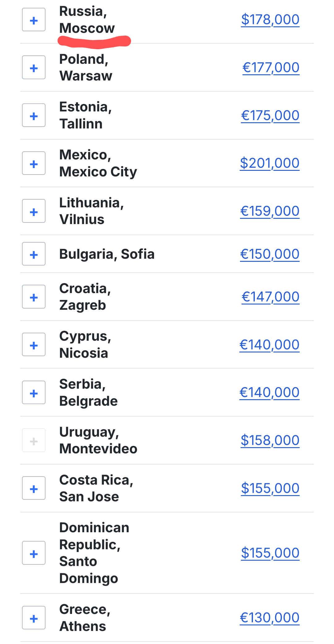Viewport: 334px width, 644px height.
Task: Click plus icon beside Estonia, Tallinn
Action: 34,116
